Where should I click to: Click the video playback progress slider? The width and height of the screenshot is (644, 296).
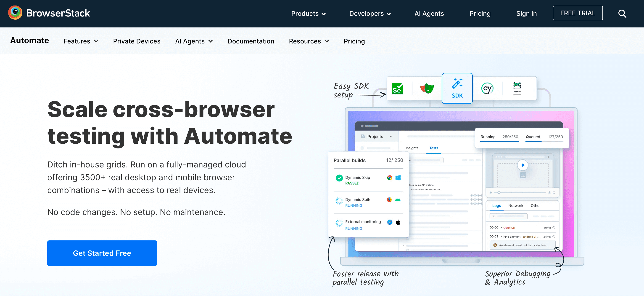[520, 193]
